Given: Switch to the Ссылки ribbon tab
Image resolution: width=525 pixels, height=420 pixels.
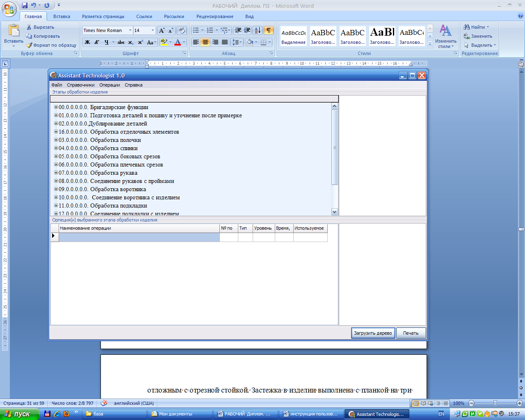Looking at the screenshot, I should pos(144,16).
